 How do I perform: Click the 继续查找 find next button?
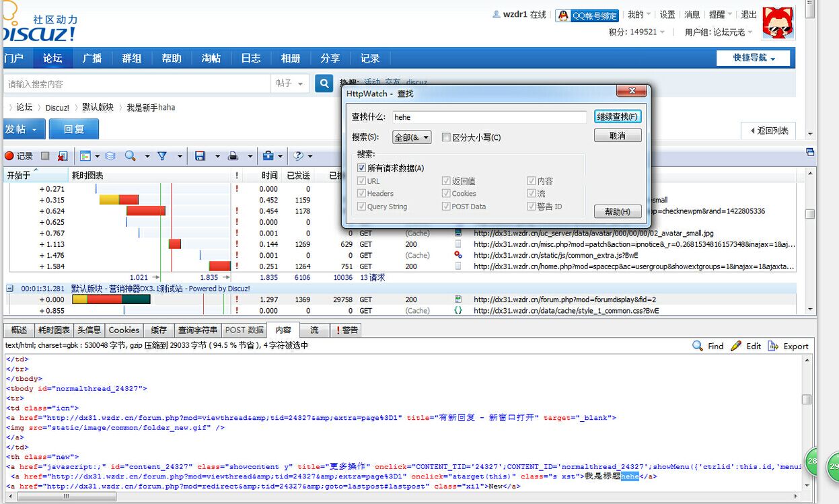(x=618, y=117)
